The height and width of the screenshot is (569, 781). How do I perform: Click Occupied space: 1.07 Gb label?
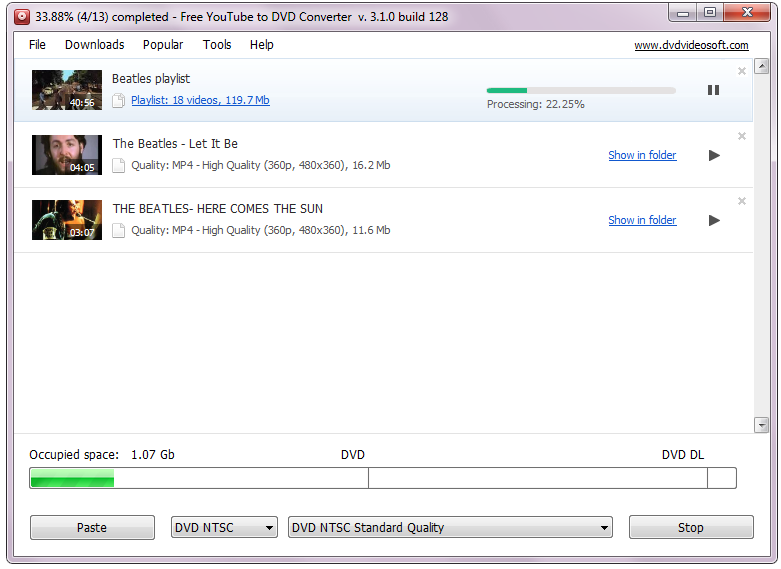pyautogui.click(x=102, y=455)
